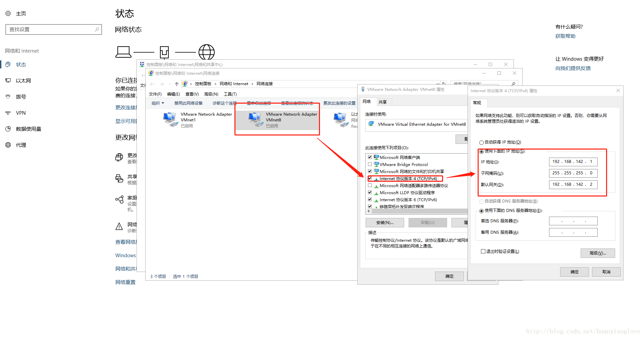
Task: Click the back arrow in Network Connections window
Action: pos(152,84)
